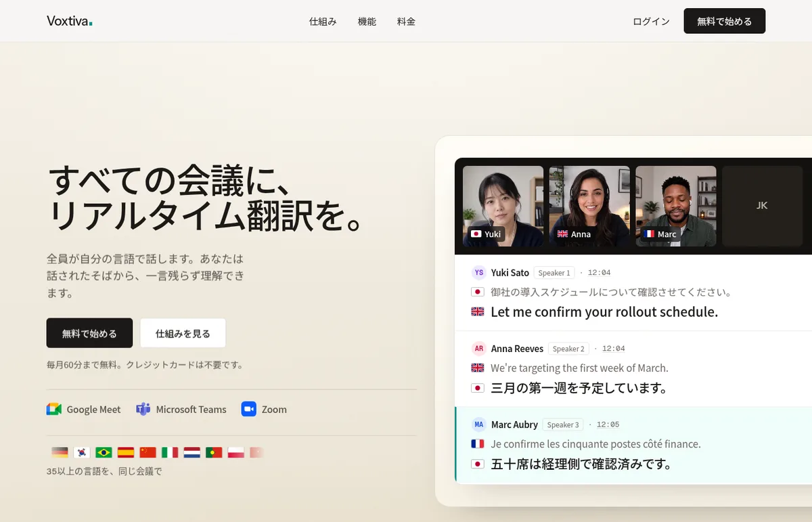Click the 12:04 timestamp on Yuki Sato's message

tap(599, 273)
